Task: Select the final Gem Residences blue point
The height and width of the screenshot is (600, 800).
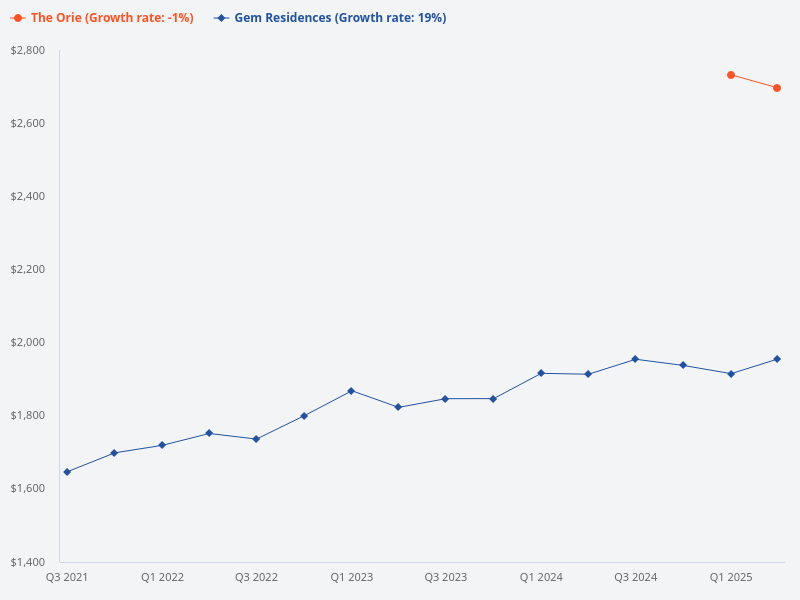Action: [777, 359]
